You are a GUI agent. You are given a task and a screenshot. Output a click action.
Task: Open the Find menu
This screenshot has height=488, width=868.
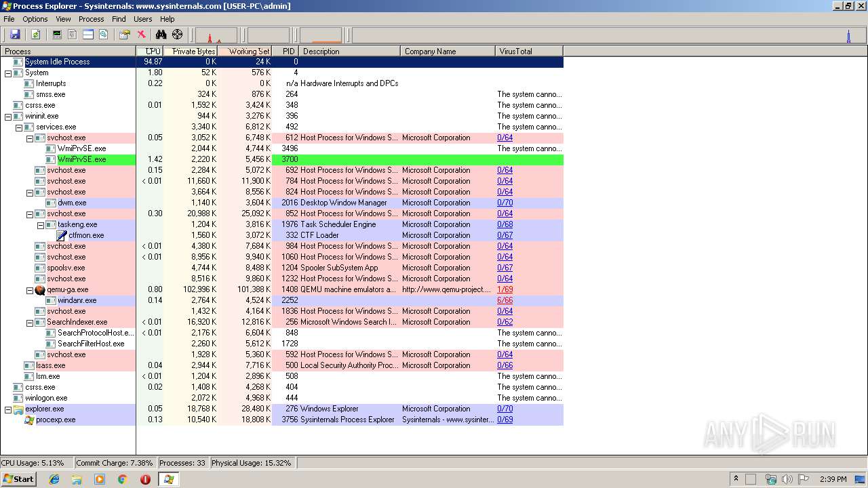point(119,19)
